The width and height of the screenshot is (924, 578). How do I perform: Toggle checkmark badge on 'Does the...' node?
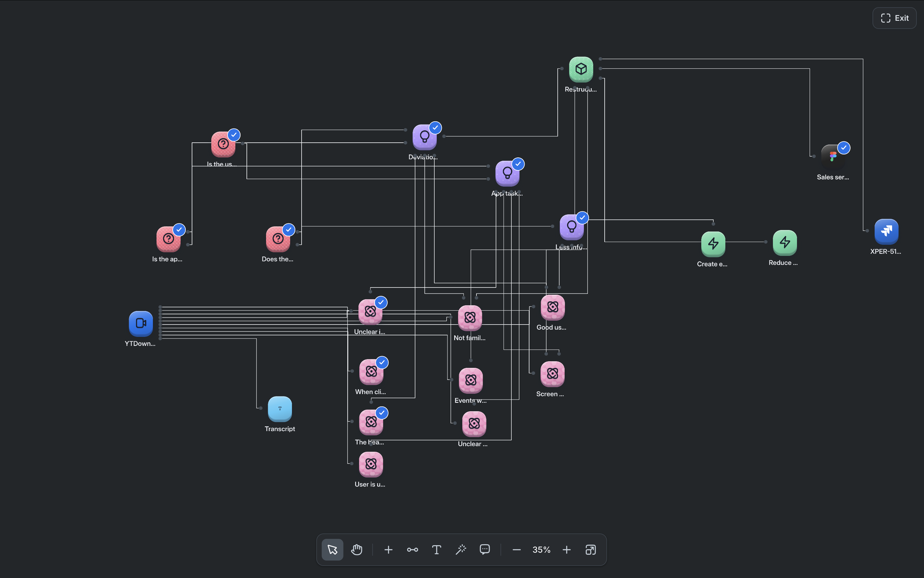(289, 230)
